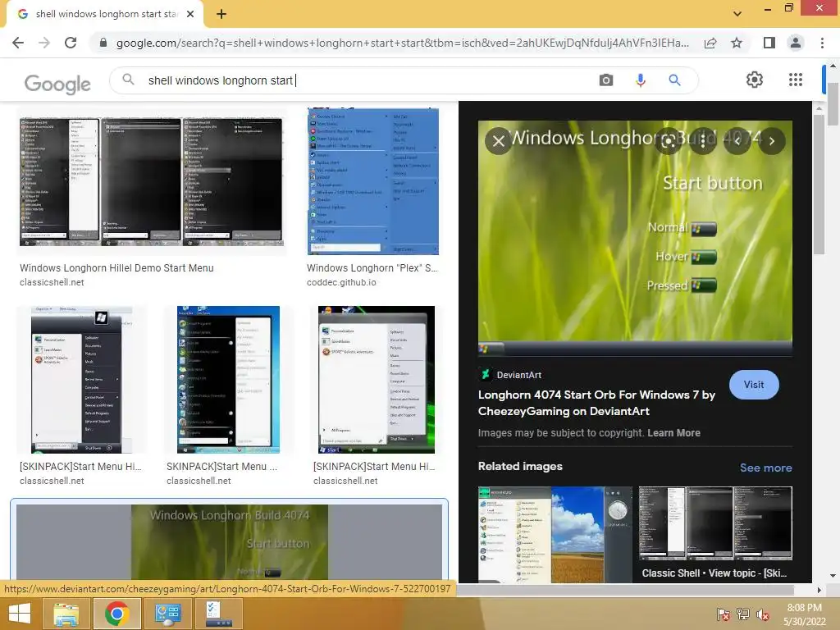Open the selected Build 4074 result thumbnail
Viewport: 840px width, 630px height.
[230, 541]
